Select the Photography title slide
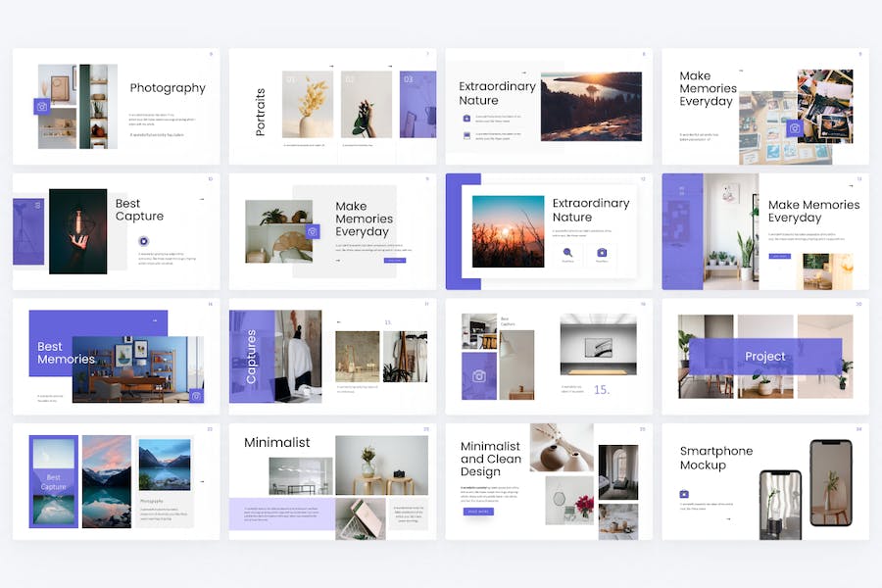 coord(116,107)
